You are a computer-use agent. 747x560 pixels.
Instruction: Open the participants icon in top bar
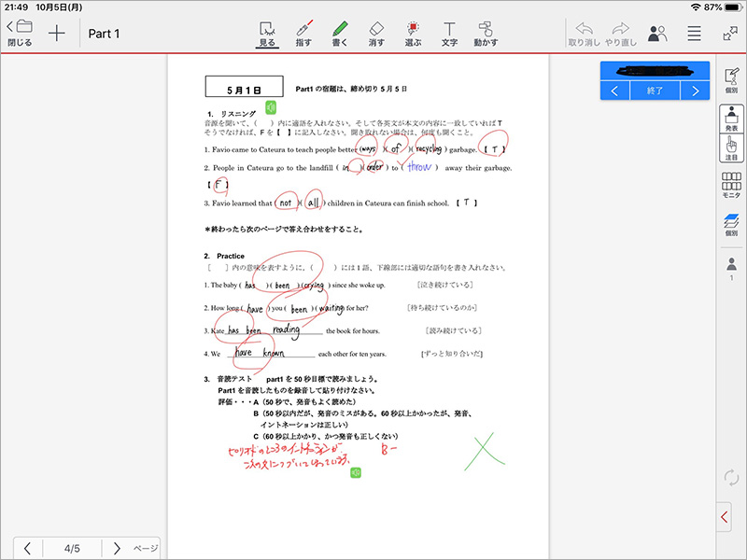[x=657, y=34]
